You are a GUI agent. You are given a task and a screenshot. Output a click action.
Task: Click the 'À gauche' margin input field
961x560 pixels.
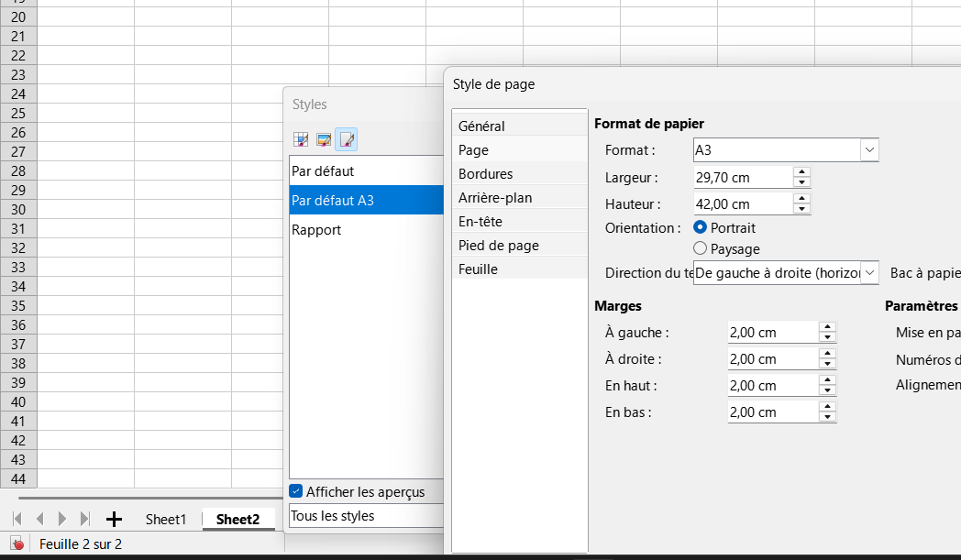pos(770,333)
